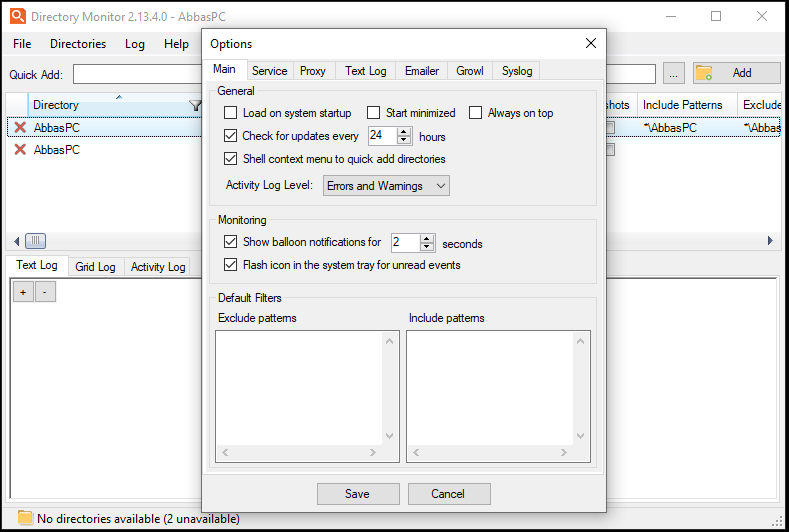Click the seconds value field showing 2

406,243
